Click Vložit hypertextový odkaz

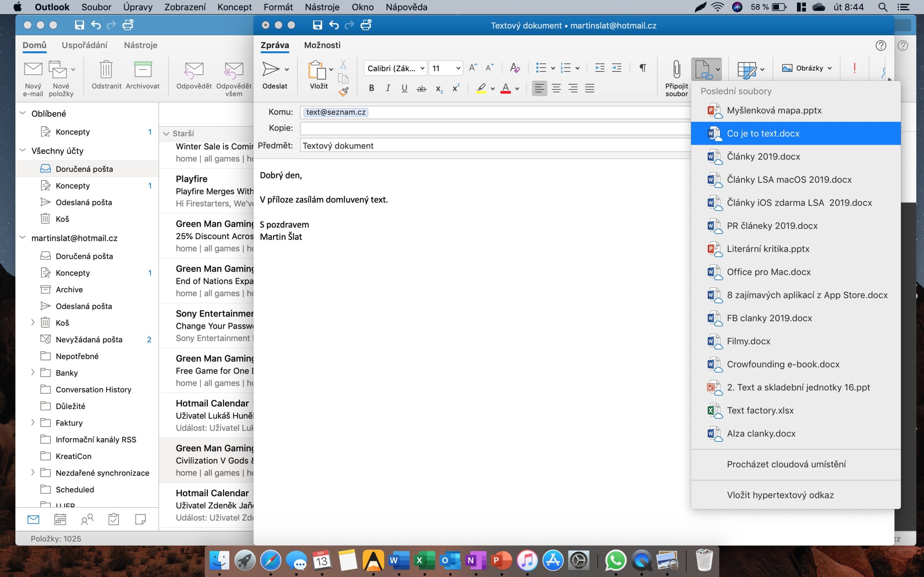point(780,494)
